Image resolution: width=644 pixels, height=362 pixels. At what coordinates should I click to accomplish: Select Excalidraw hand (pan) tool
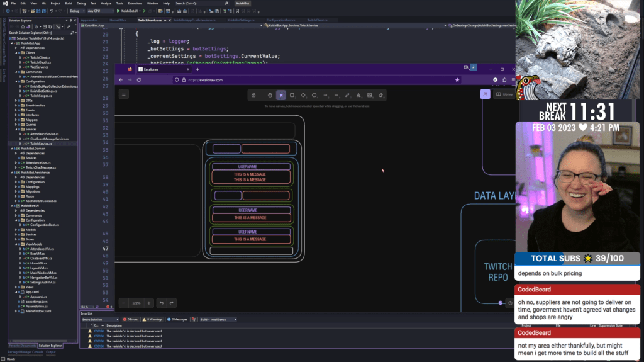click(269, 95)
